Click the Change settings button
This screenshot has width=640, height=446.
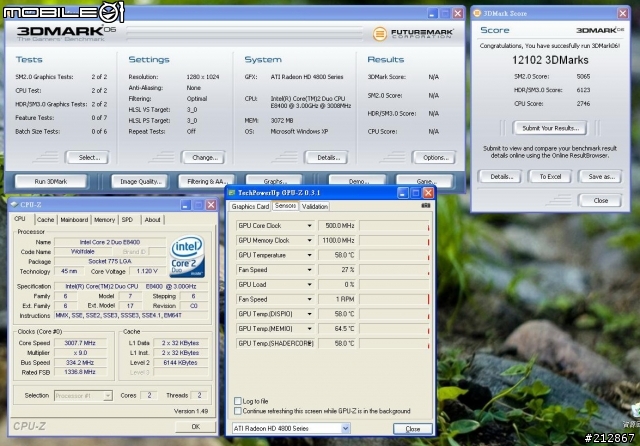point(203,158)
